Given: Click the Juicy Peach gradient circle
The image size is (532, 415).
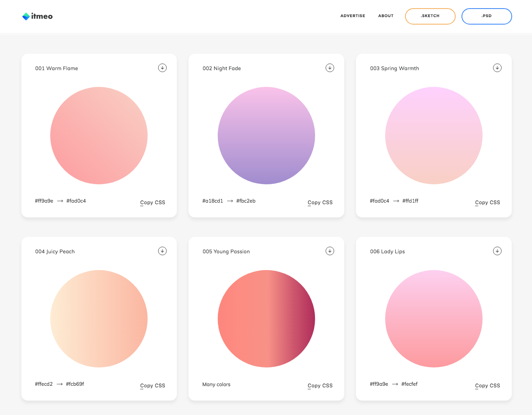Looking at the screenshot, I should (x=99, y=319).
